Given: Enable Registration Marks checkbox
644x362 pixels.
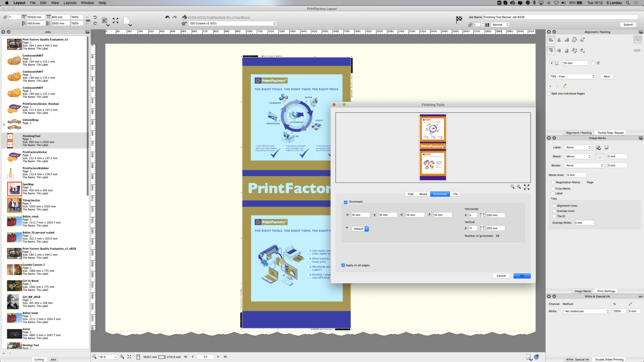Looking at the screenshot, I should click(x=553, y=182).
